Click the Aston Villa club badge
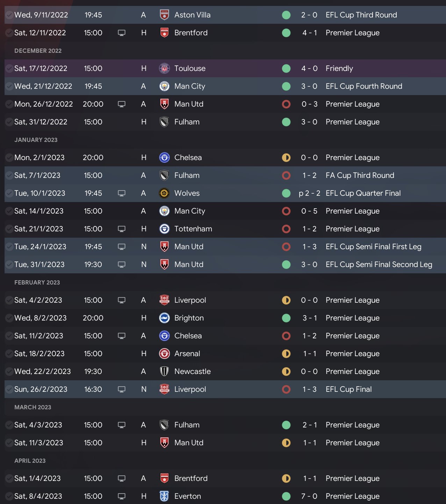This screenshot has height=504, width=446. tap(164, 15)
